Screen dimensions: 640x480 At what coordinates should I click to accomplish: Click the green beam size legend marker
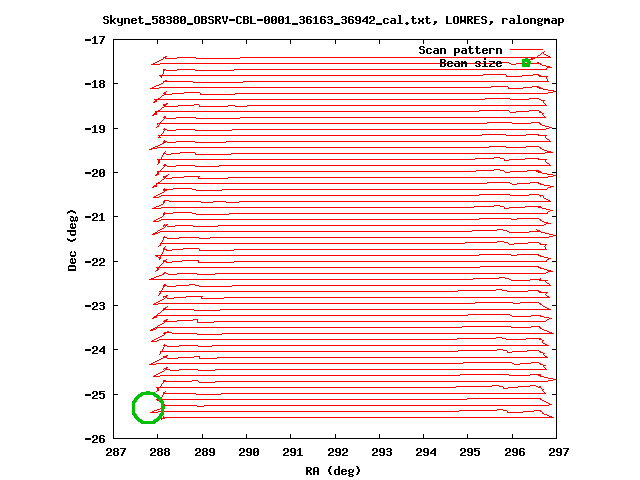coord(526,63)
